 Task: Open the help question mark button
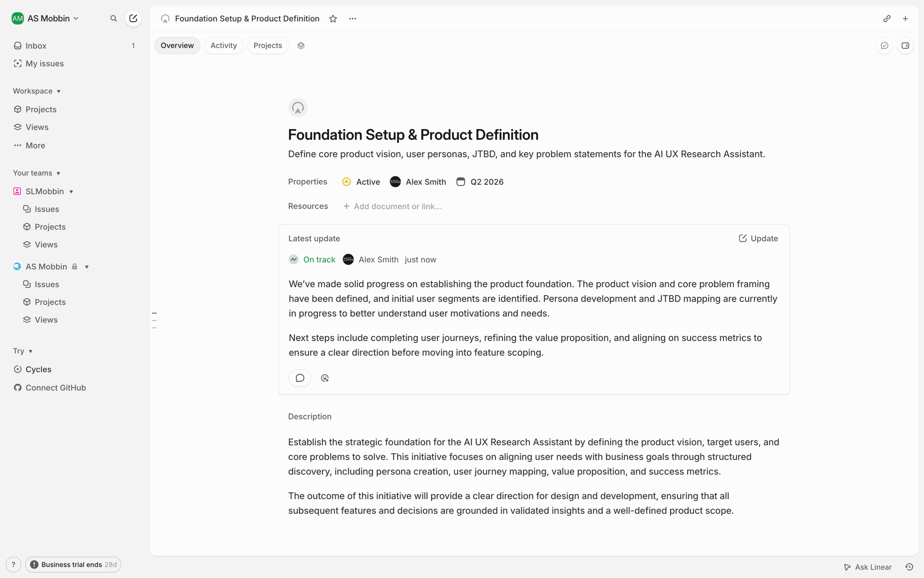[13, 565]
